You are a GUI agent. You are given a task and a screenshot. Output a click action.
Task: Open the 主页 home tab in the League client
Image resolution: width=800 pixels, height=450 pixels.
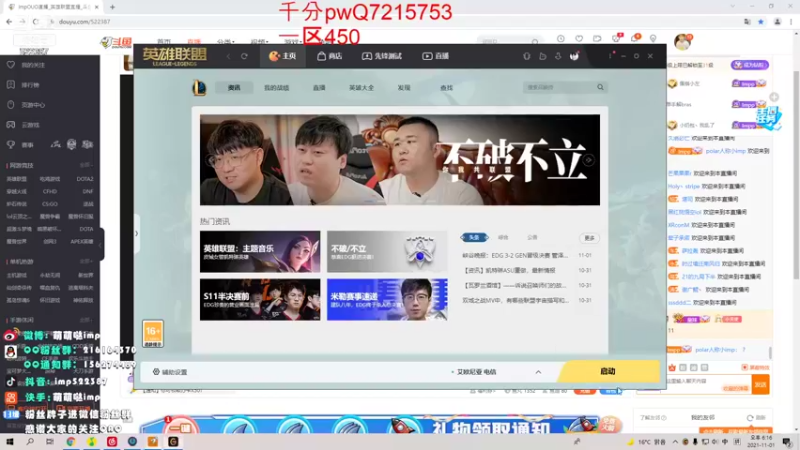[282, 56]
